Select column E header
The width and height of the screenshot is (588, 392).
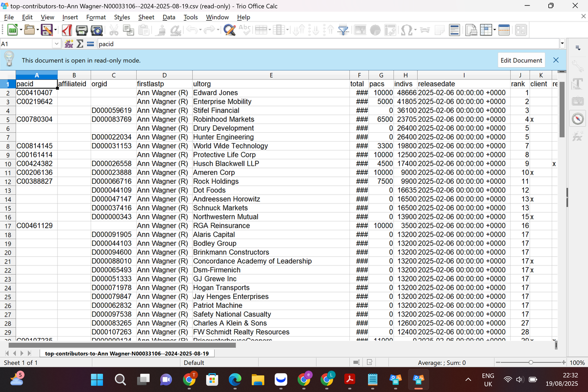[270, 75]
